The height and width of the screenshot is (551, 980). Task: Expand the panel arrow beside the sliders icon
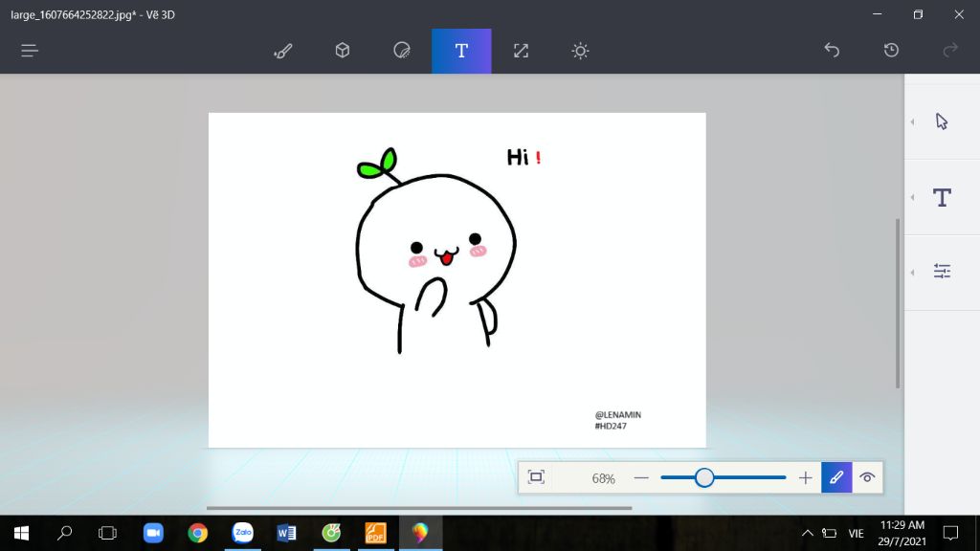tap(912, 273)
